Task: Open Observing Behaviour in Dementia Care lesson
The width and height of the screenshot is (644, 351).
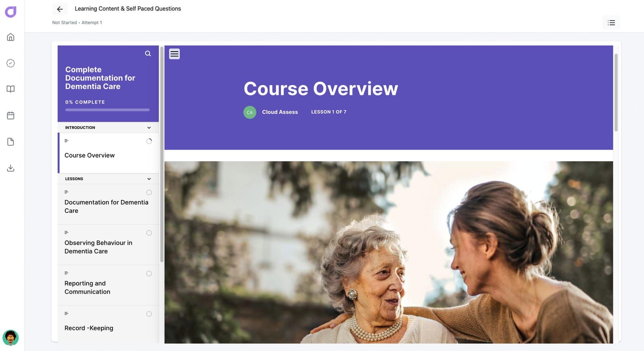Action: point(109,245)
